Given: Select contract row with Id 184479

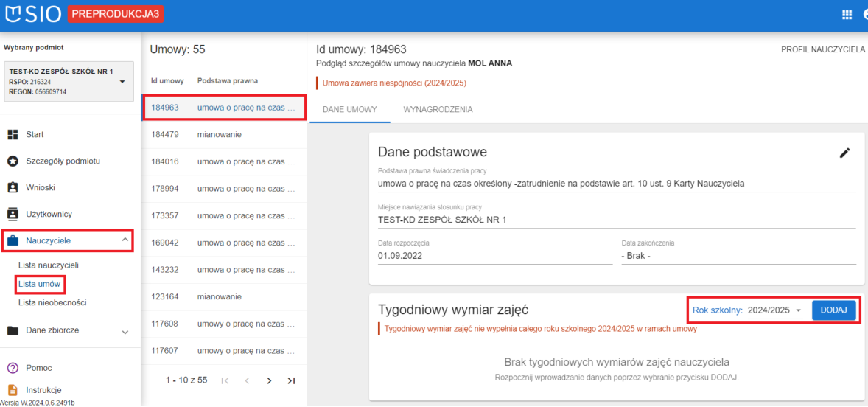Looking at the screenshot, I should tap(223, 135).
